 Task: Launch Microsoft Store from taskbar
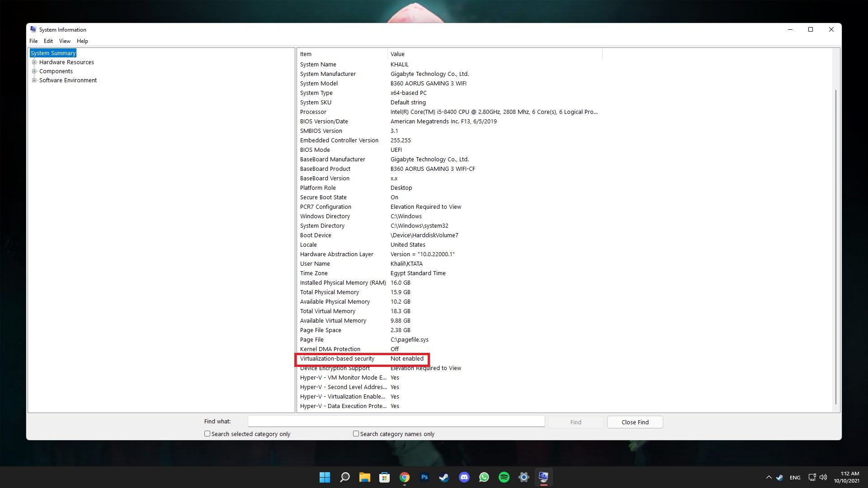pos(384,477)
